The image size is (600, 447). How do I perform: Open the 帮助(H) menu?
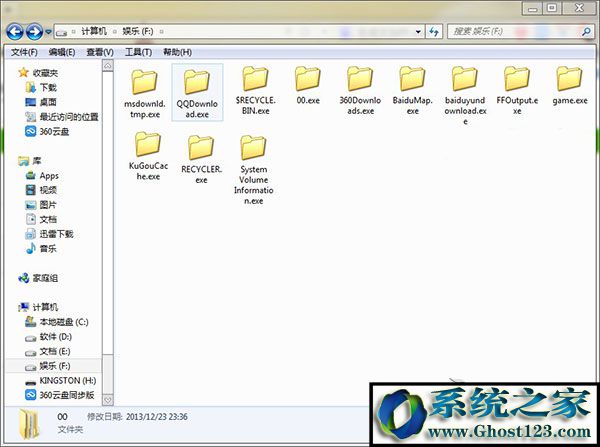pyautogui.click(x=178, y=52)
